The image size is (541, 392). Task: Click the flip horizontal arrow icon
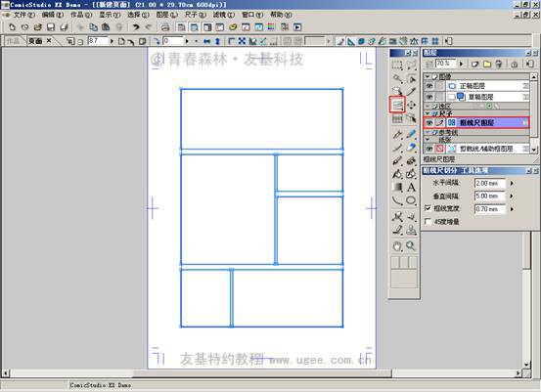click(207, 41)
